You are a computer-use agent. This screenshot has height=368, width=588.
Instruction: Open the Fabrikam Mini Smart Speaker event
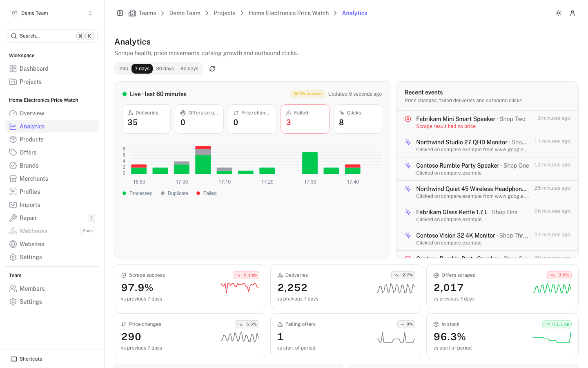(x=487, y=122)
